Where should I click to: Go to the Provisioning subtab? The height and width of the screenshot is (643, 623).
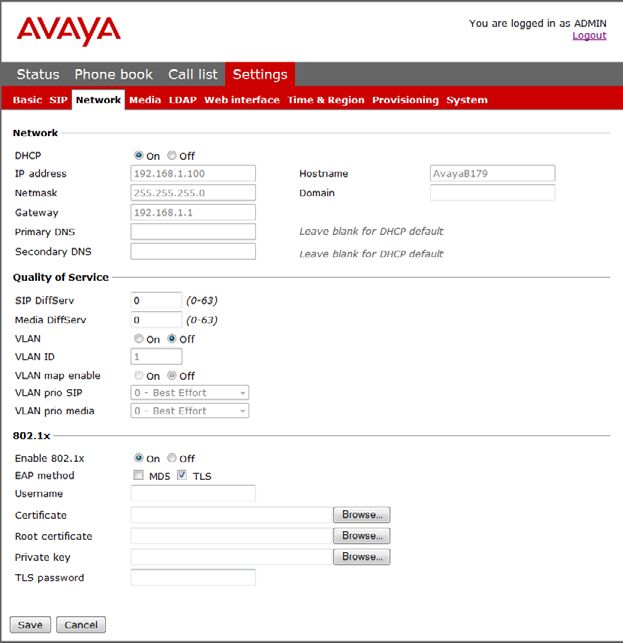[x=405, y=100]
